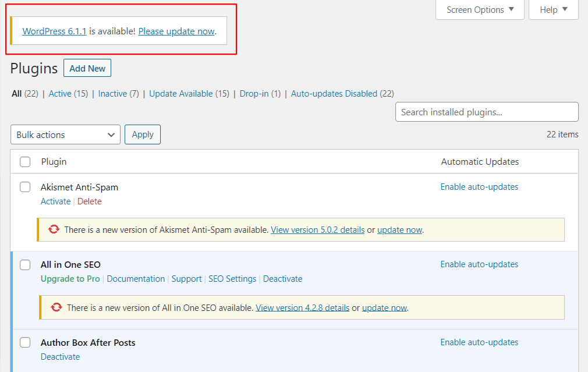Filter plugins by Inactive (7)
The height and width of the screenshot is (372, 588).
(119, 93)
